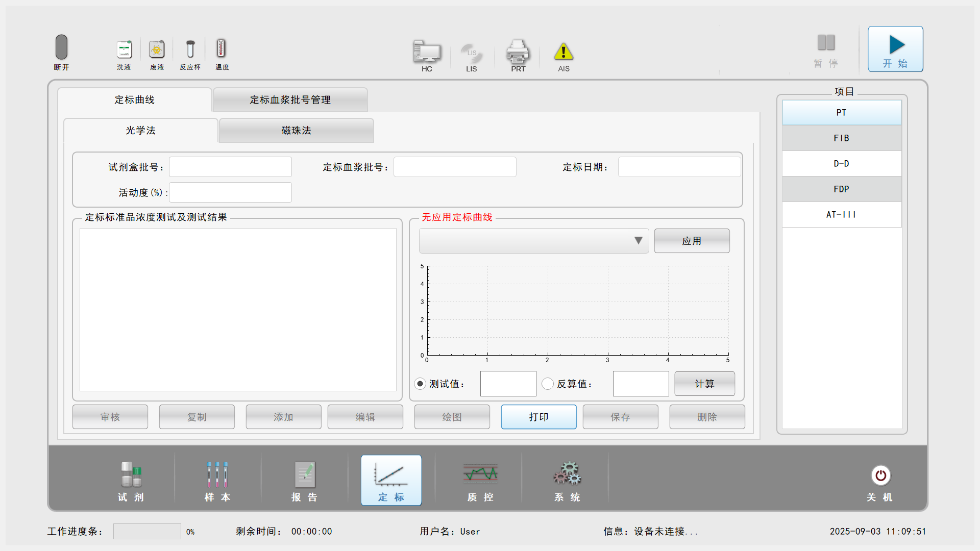
Task: Click the 关机 shutdown power icon
Action: click(x=880, y=475)
